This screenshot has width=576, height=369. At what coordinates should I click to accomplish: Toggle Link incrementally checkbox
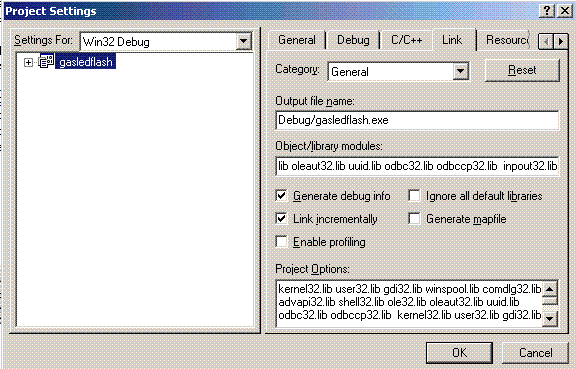[281, 219]
